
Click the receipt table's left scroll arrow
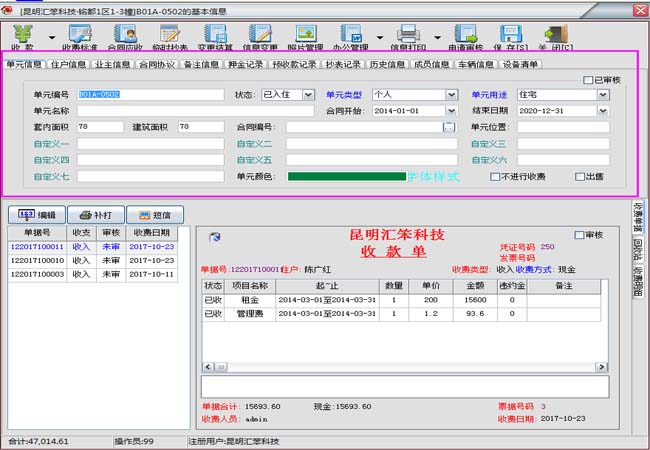coord(208,367)
